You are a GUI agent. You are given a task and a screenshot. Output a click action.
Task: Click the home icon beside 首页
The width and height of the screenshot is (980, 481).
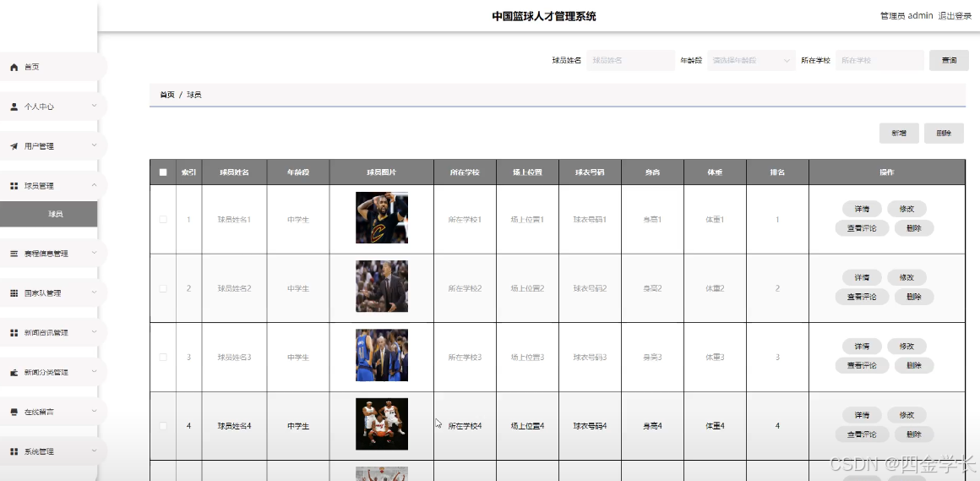(14, 67)
